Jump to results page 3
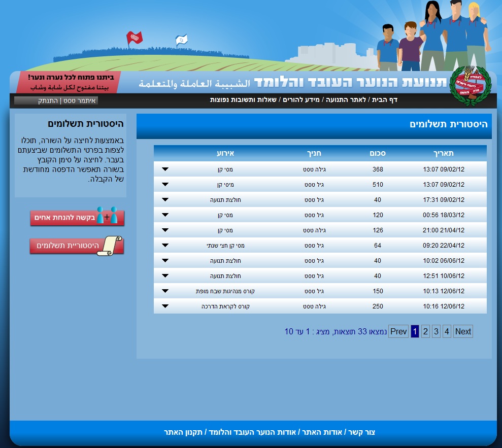Viewport: 502px width, 448px height. point(436,331)
